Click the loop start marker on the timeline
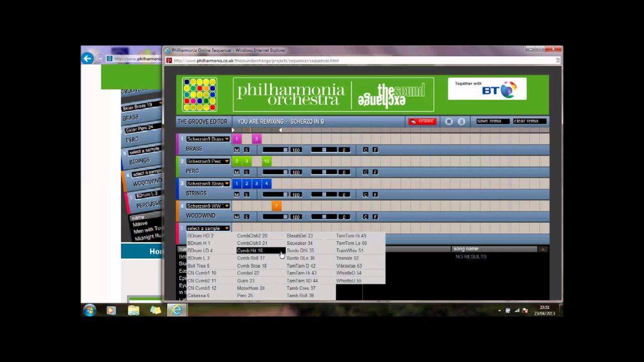The height and width of the screenshot is (362, 644). pos(233,130)
